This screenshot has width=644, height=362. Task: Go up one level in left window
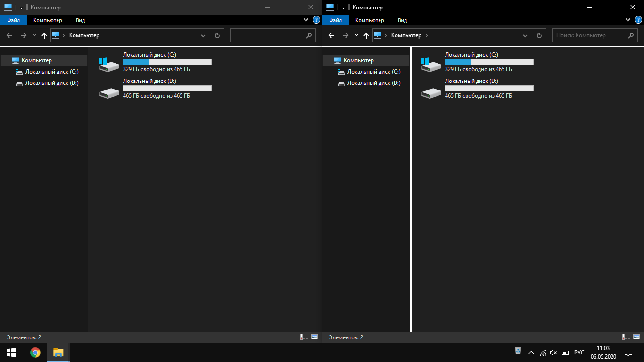[x=44, y=35]
